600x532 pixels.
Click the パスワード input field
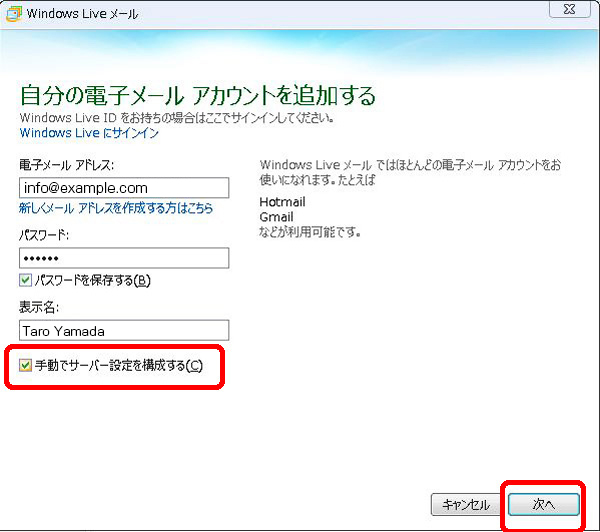[x=124, y=258]
